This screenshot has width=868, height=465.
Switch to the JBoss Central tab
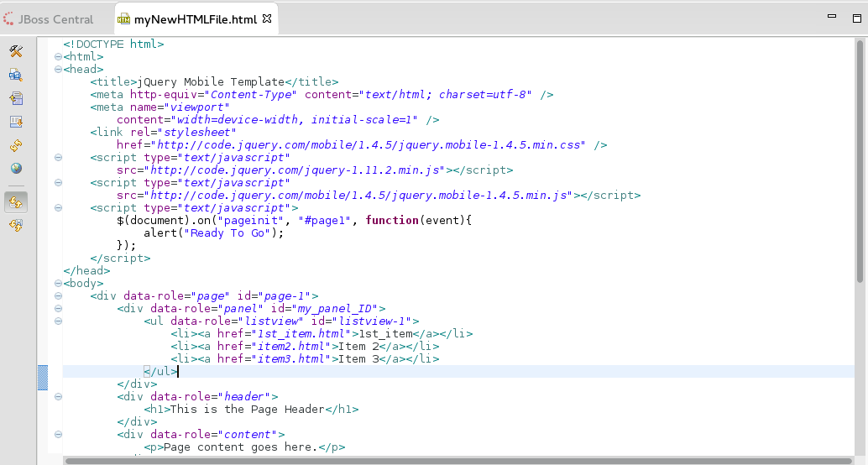(x=55, y=19)
